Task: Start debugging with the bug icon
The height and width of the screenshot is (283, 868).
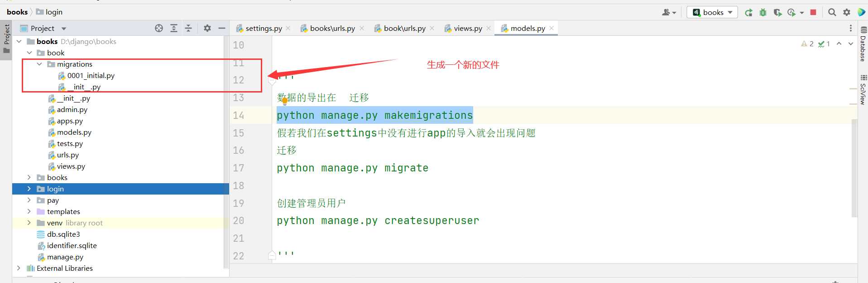Action: [763, 13]
